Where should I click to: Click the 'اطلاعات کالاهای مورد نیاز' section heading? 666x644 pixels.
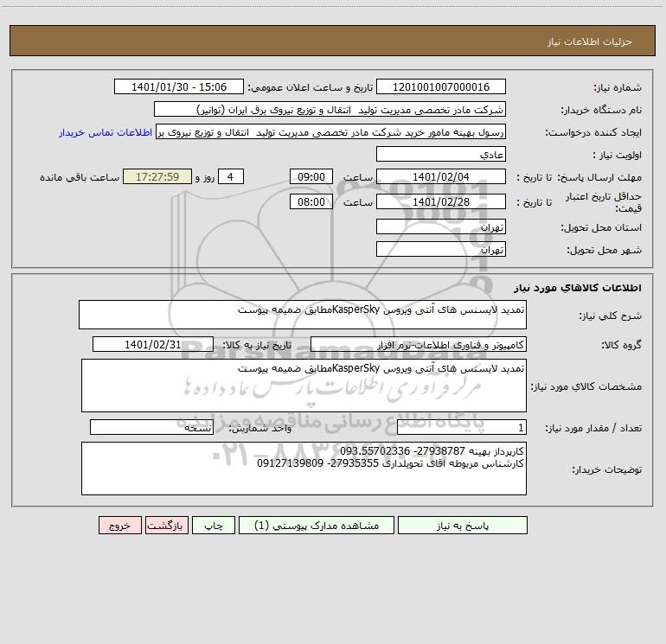tap(578, 288)
